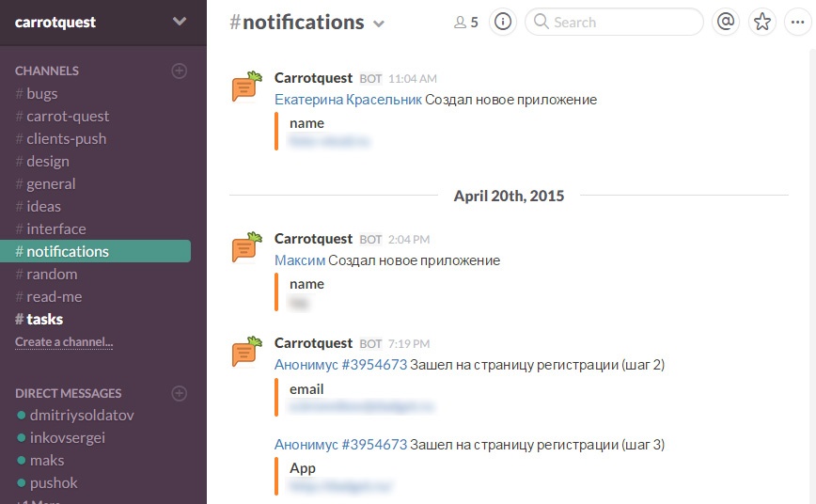Open channel info details icon
The image size is (816, 504).
point(503,22)
